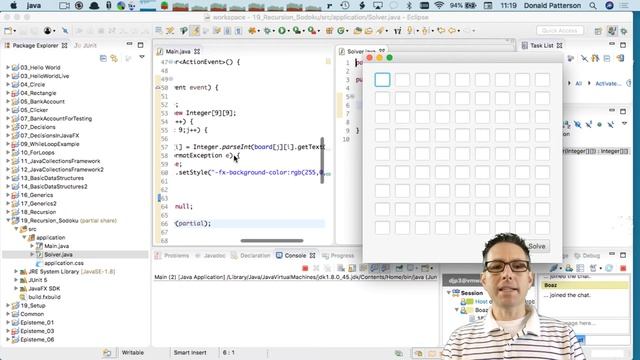This screenshot has height=360, width=640.
Task: Click the green Run button icon
Action: pyautogui.click(x=282, y=31)
